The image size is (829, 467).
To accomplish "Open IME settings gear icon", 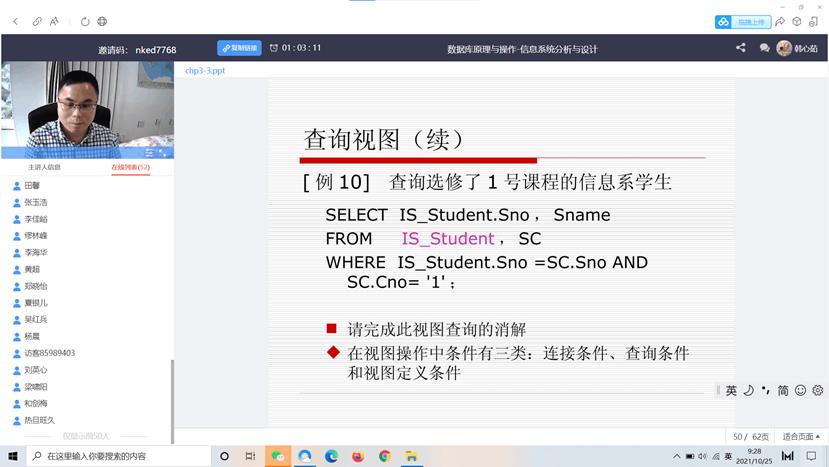I will tap(818, 390).
